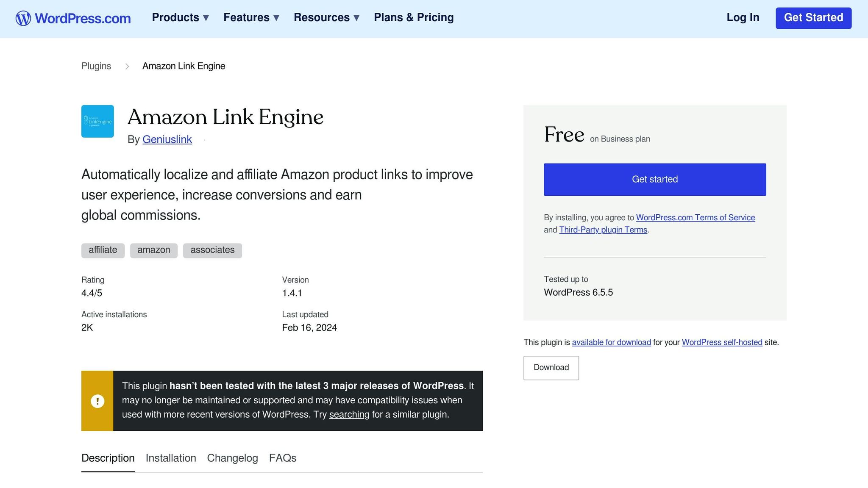Open WordPress self-hosted link
Image resolution: width=868 pixels, height=488 pixels.
click(722, 342)
